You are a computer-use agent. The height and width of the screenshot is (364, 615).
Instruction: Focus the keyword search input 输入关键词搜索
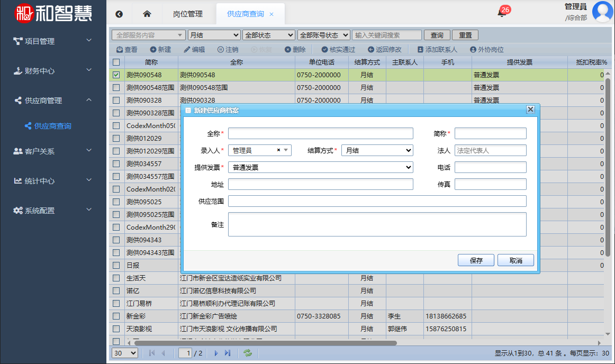pyautogui.click(x=387, y=35)
